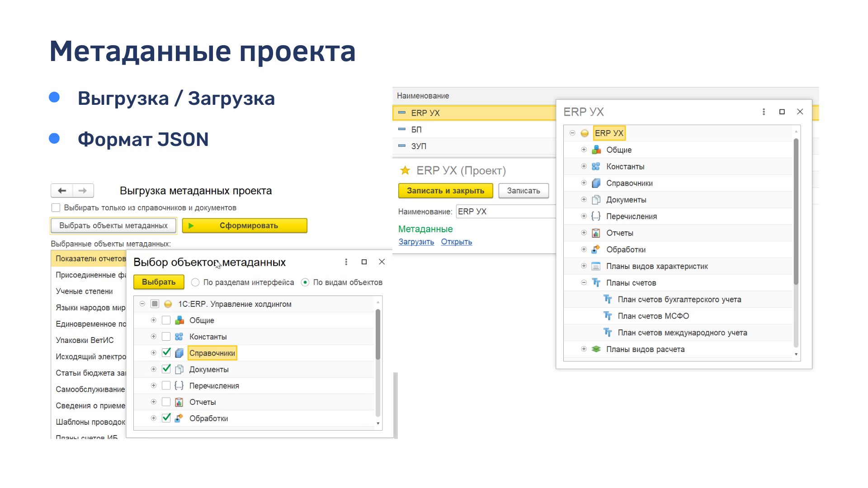Enable 'Выбирать только из справочников и документов' checkbox
Screen dimensions: 868x488
[x=56, y=208]
